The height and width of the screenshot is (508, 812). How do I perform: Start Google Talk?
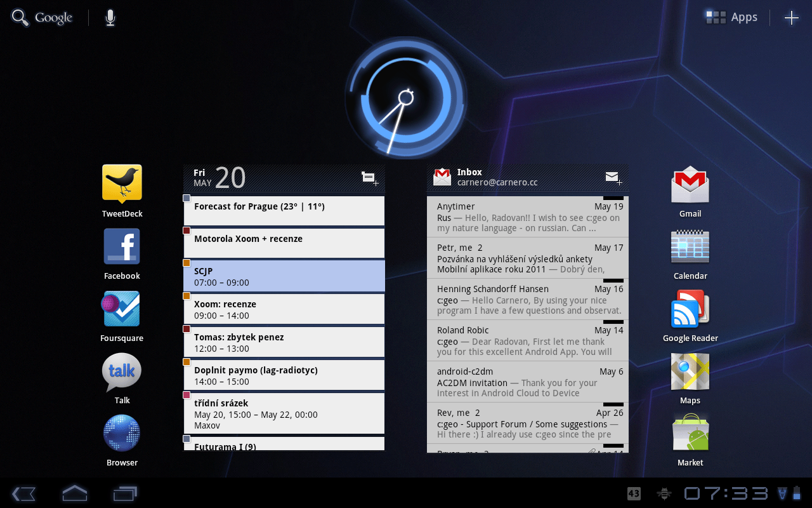tap(122, 372)
